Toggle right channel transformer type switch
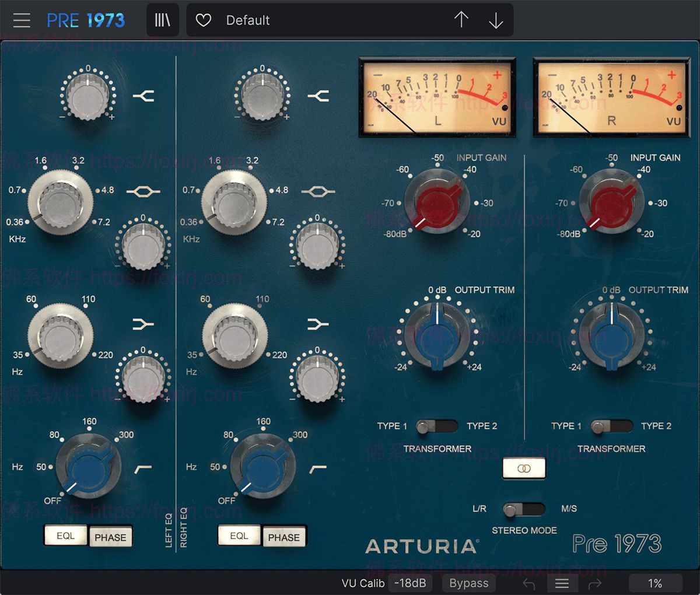 coord(611,426)
